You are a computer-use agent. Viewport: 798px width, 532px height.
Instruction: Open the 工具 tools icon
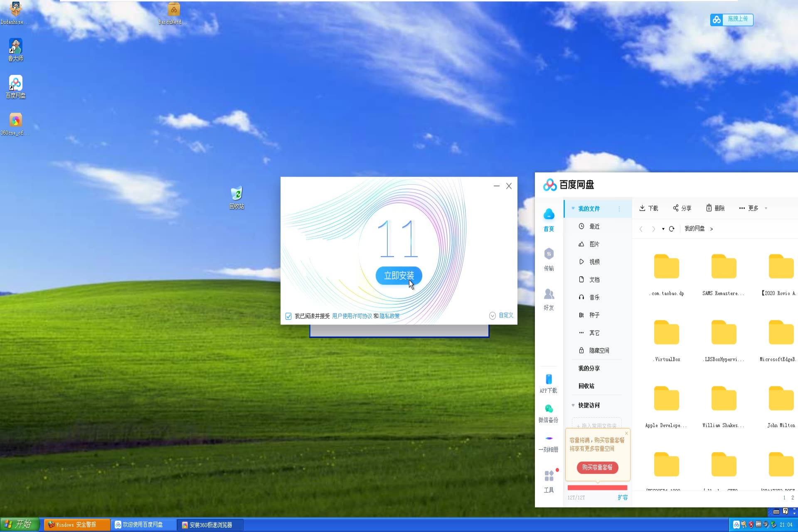point(549,481)
